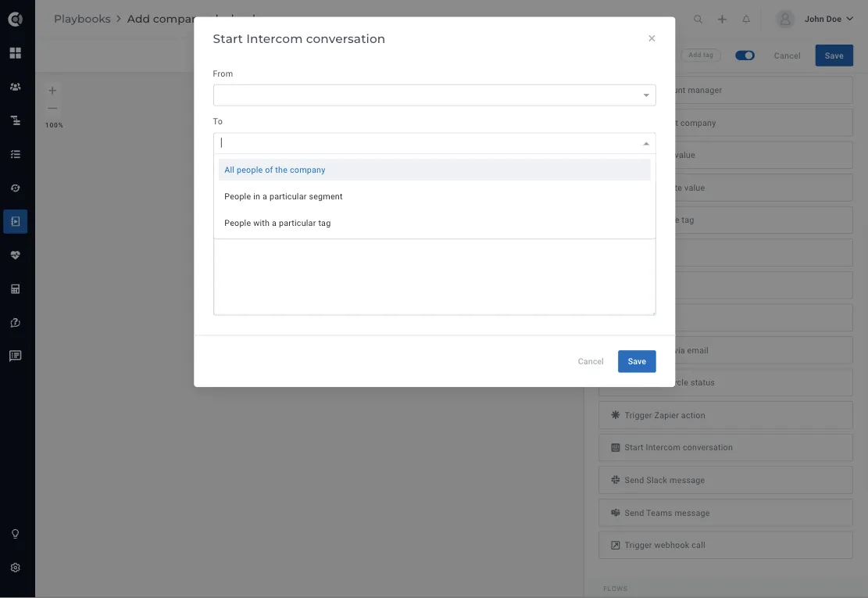868x598 pixels.
Task: Click the lightbulb icon in sidebar
Action: click(x=16, y=534)
